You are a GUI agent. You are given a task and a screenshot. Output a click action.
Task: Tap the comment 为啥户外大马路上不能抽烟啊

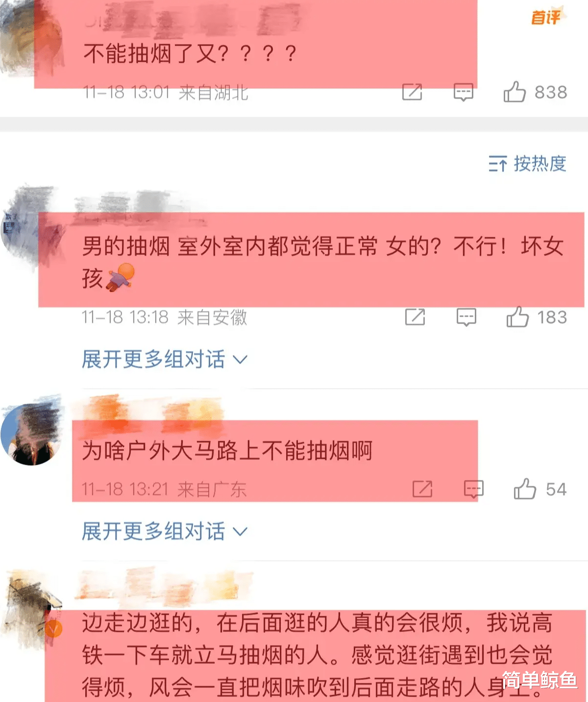pyautogui.click(x=227, y=451)
